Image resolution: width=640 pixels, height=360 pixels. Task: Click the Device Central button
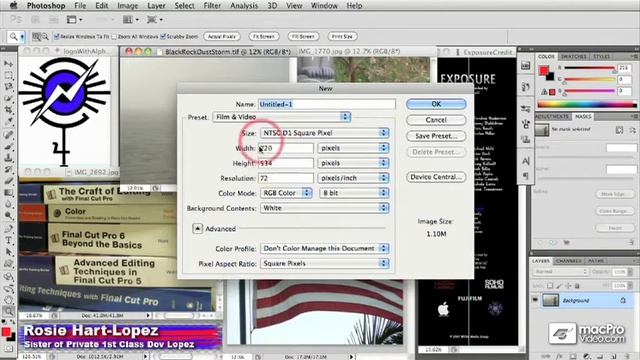(x=436, y=177)
